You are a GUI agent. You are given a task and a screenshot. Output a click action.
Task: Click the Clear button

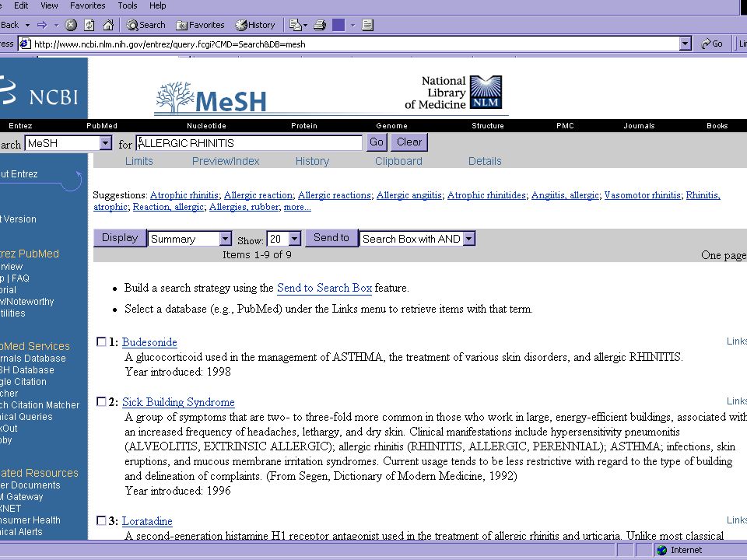(409, 142)
